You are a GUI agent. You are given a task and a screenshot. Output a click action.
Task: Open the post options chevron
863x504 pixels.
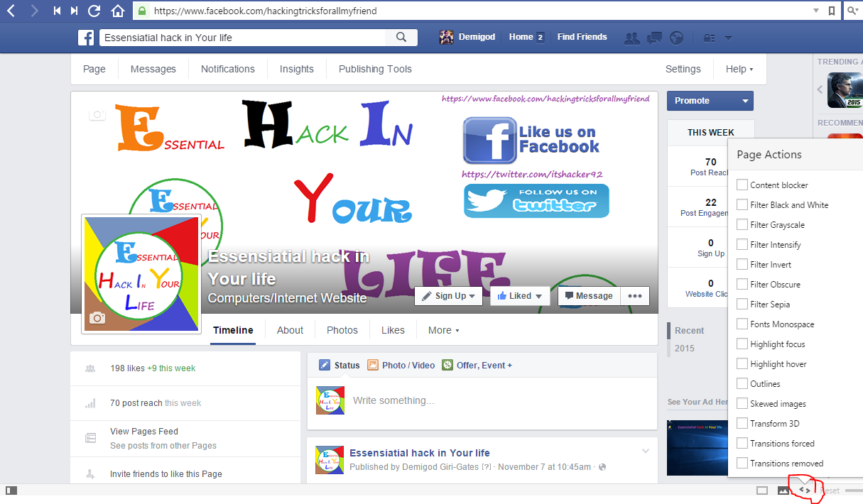point(646,451)
